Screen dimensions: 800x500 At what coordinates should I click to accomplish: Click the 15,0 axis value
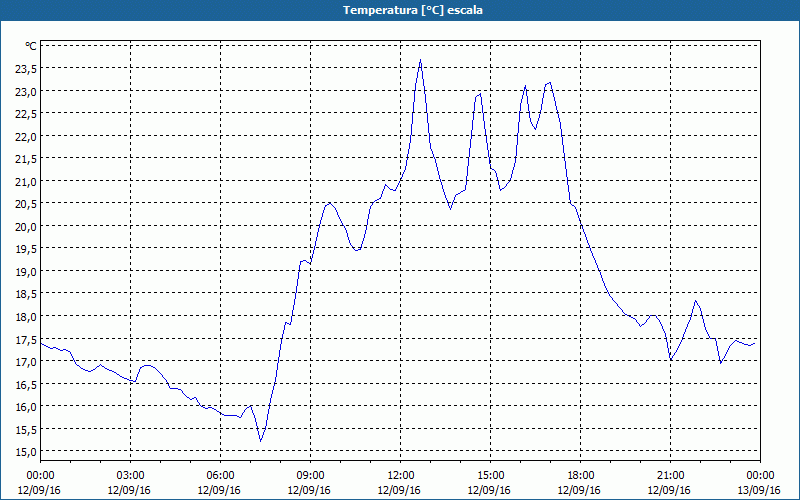click(x=26, y=452)
